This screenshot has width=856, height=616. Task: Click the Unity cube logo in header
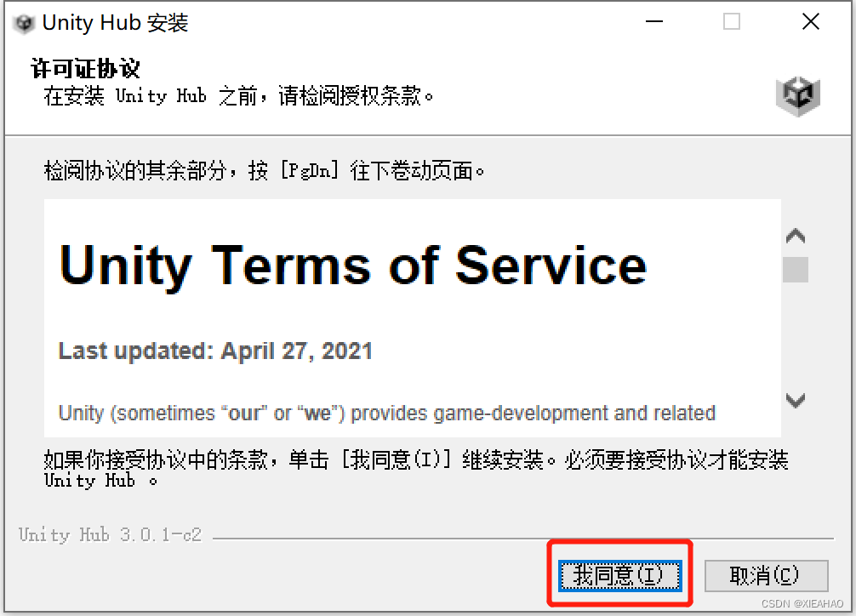pos(797,95)
